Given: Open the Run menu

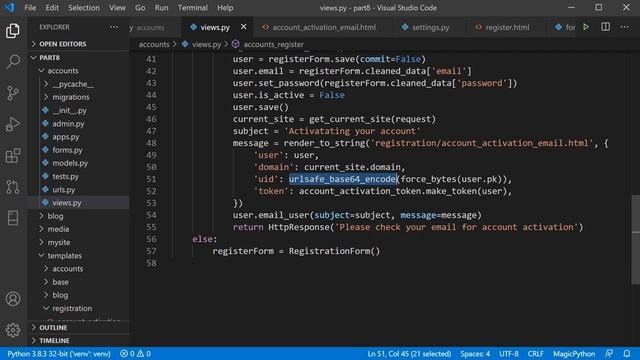Looking at the screenshot, I should click(x=161, y=7).
